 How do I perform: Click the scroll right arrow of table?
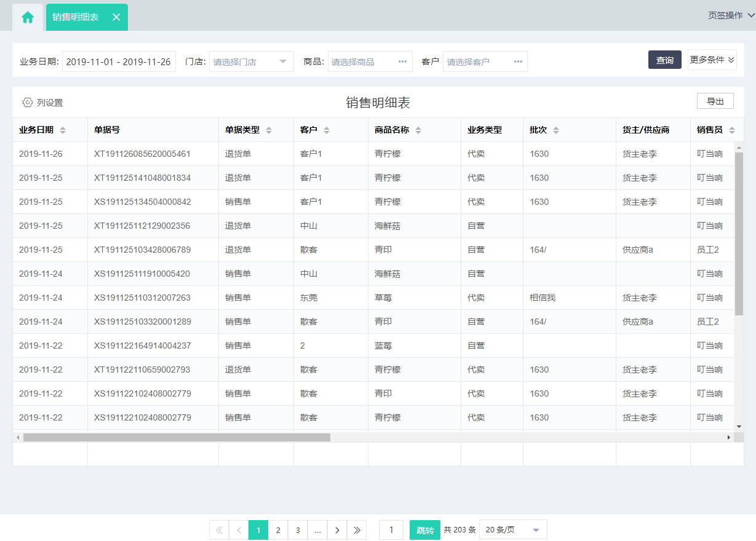click(729, 437)
